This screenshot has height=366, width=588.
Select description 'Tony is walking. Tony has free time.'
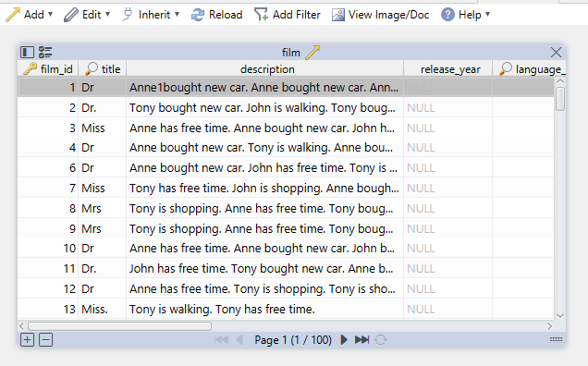pyautogui.click(x=265, y=309)
